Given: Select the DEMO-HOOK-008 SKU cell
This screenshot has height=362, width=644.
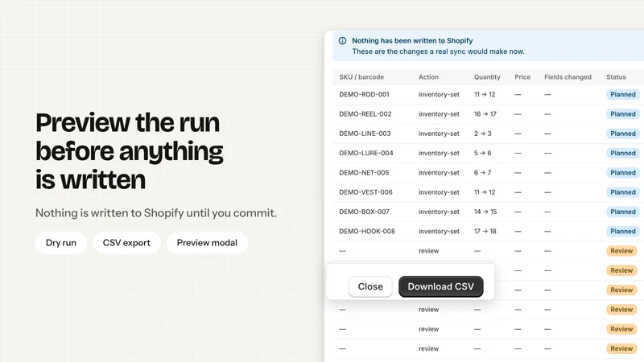Looking at the screenshot, I should coord(367,232).
